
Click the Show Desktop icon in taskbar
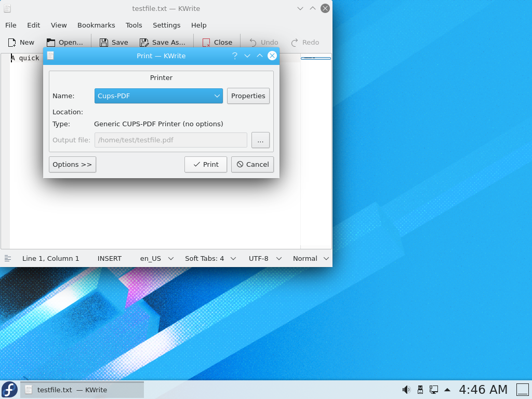click(523, 390)
